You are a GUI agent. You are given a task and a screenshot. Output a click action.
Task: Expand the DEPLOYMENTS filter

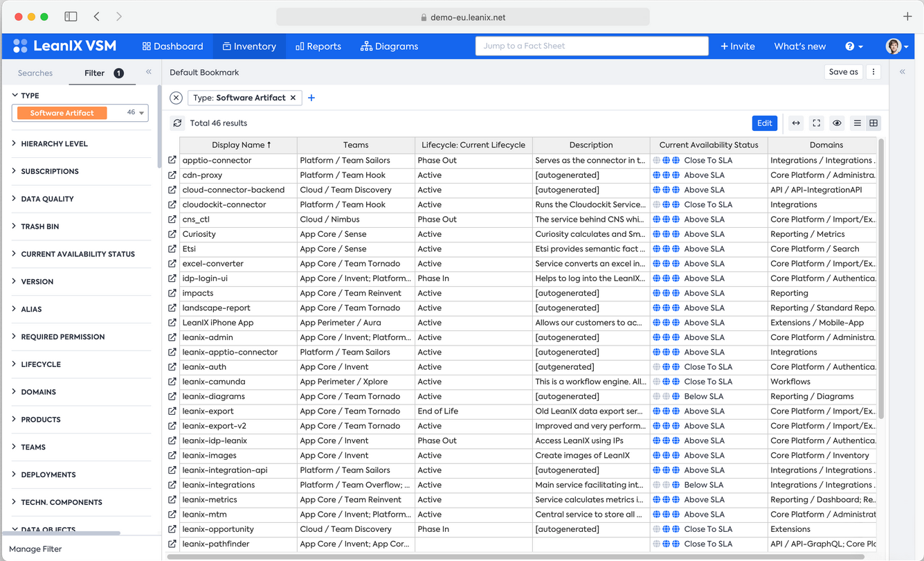point(44,475)
